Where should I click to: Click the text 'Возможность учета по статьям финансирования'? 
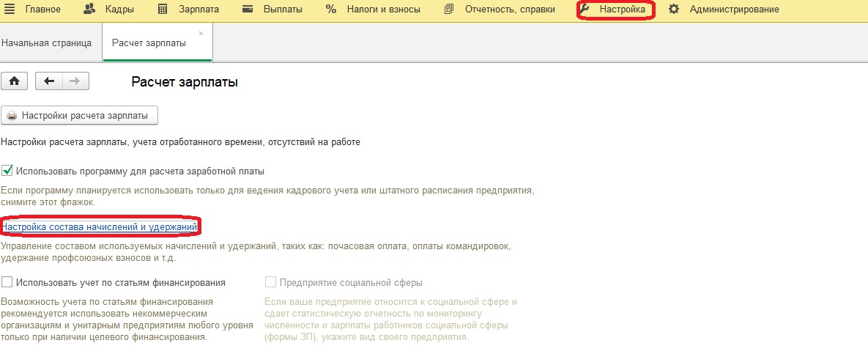[x=127, y=319]
